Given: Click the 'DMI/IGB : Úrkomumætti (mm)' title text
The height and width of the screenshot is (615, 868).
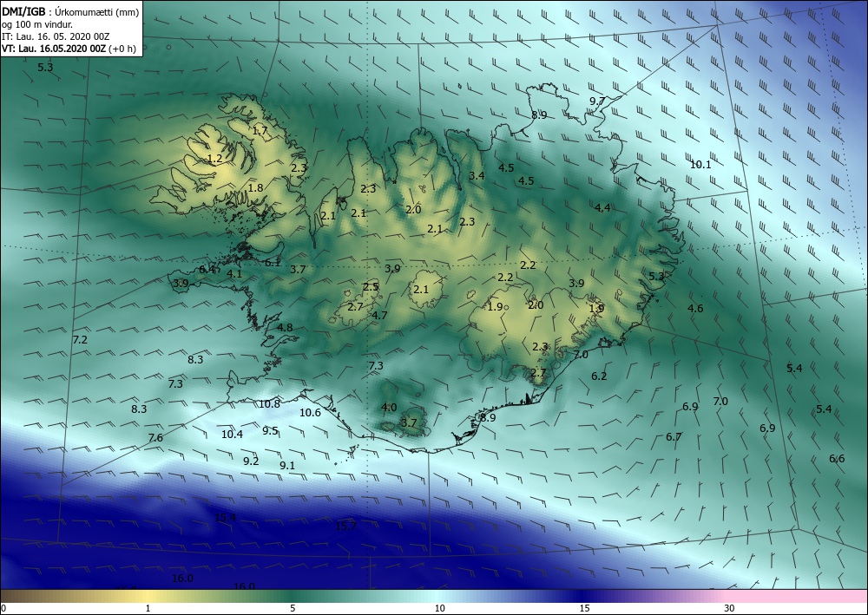Looking at the screenshot, I should (x=70, y=11).
